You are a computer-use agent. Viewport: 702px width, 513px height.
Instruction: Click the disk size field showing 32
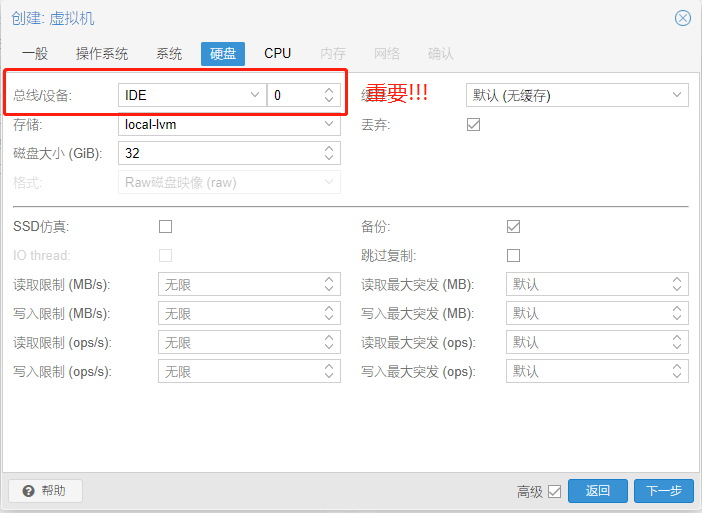[x=229, y=153]
